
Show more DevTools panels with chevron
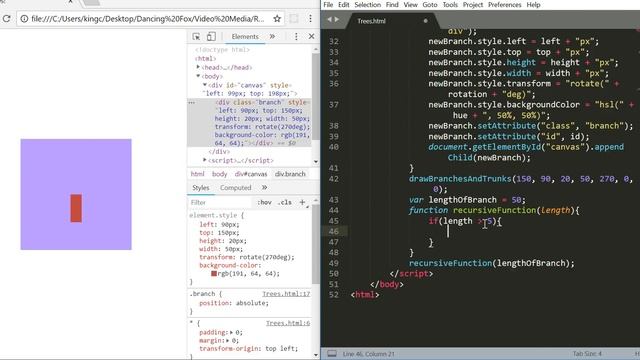pos(272,37)
